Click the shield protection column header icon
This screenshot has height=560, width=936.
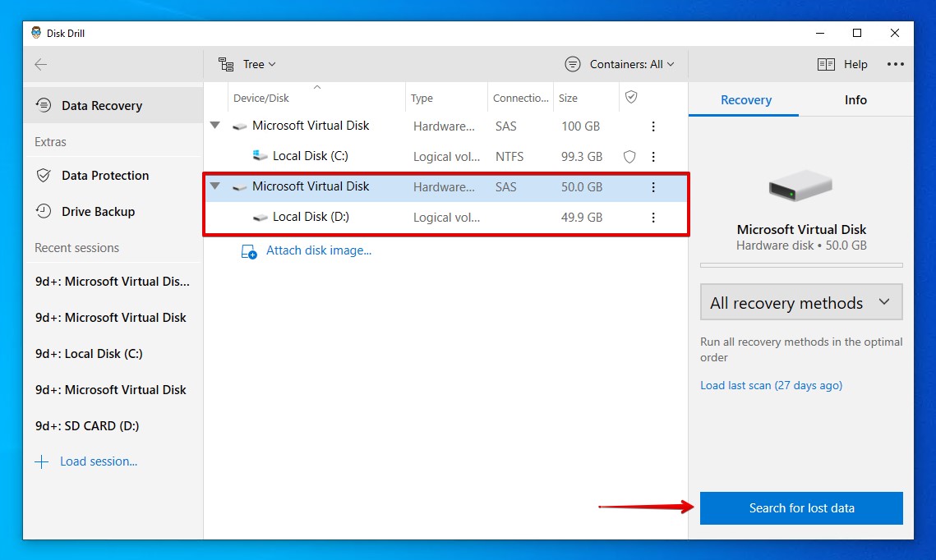tap(631, 97)
